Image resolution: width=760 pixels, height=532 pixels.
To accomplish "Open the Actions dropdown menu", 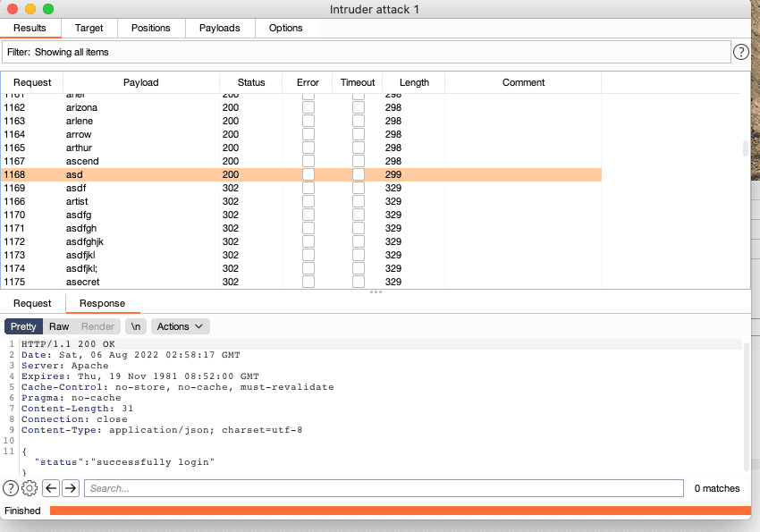I will [181, 326].
